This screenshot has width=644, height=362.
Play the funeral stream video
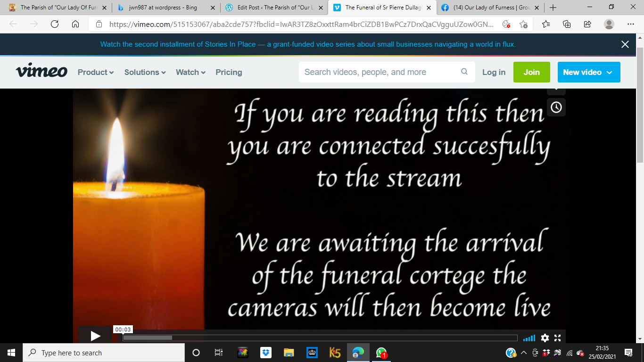(95, 336)
